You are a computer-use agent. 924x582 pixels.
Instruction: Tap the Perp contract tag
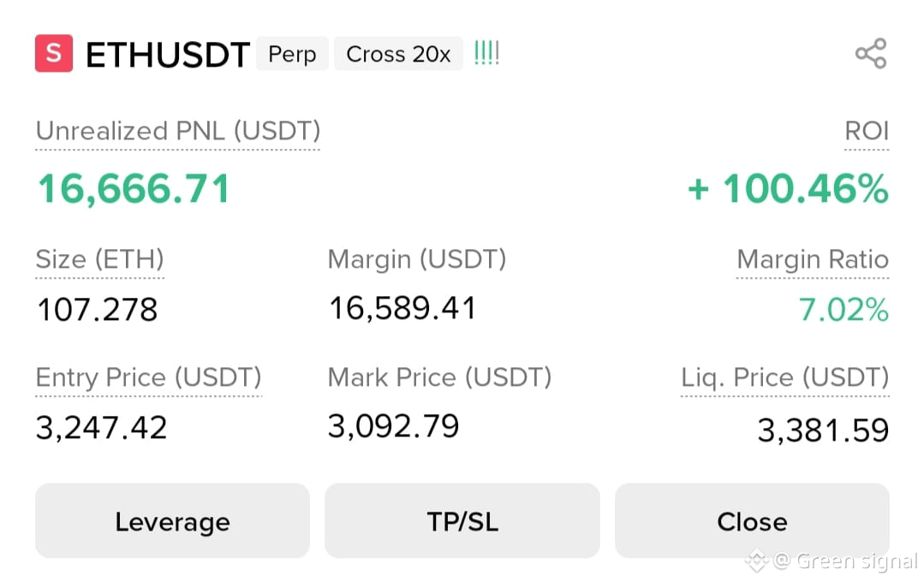(292, 54)
